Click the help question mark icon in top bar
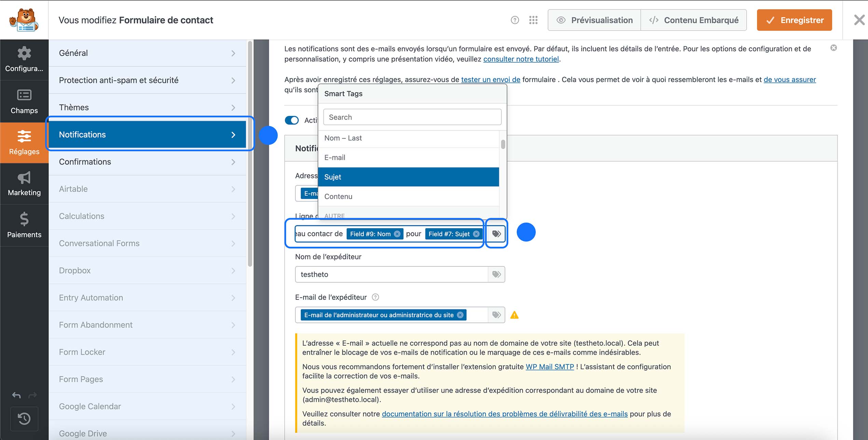The height and width of the screenshot is (440, 868). (514, 20)
